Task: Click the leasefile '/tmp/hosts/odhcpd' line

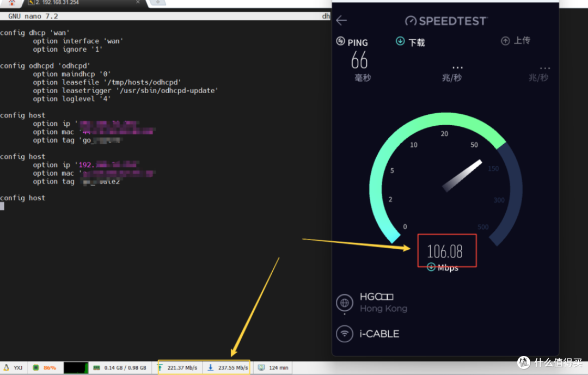Action: pyautogui.click(x=107, y=82)
